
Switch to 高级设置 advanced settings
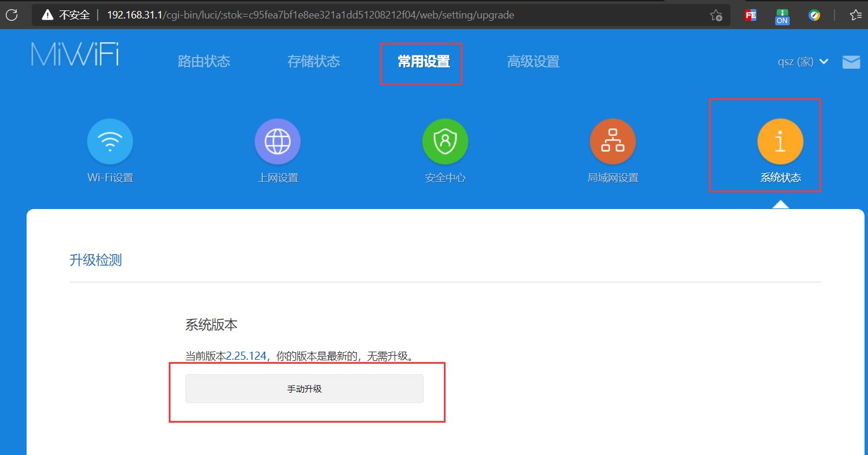pyautogui.click(x=533, y=61)
